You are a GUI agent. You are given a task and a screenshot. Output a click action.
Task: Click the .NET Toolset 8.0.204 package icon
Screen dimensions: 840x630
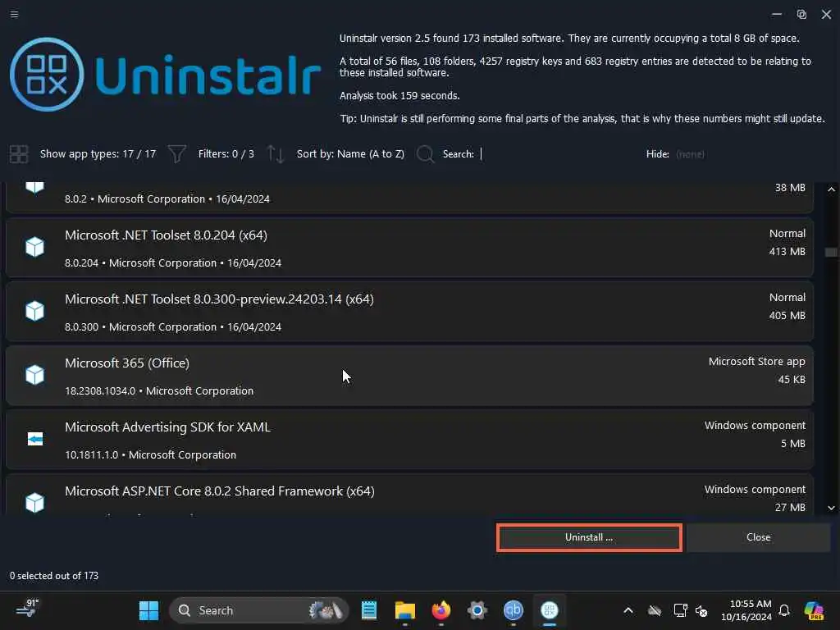(34, 247)
